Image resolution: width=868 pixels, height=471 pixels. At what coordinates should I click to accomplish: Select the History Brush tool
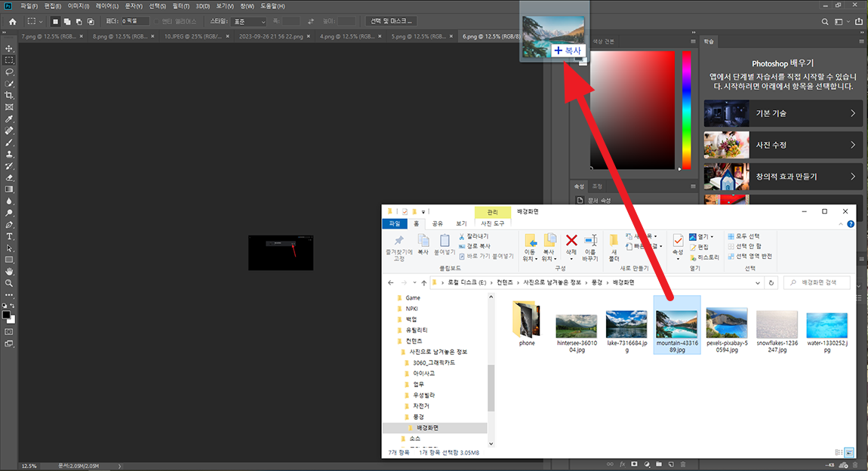(9, 166)
